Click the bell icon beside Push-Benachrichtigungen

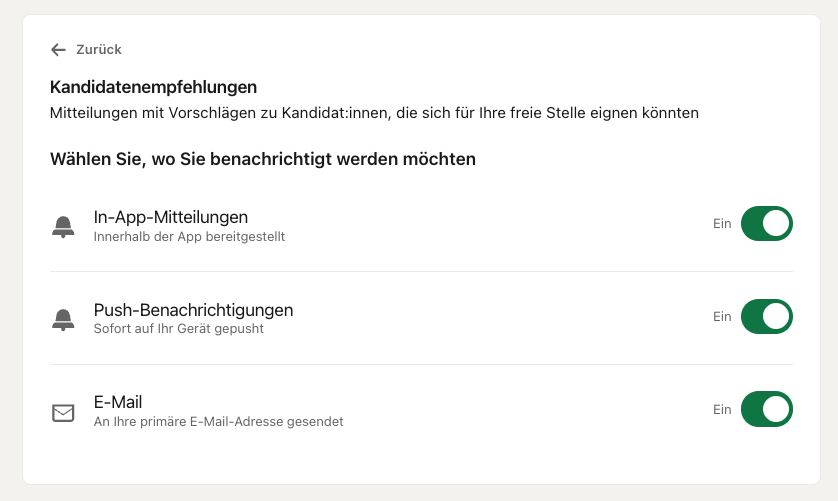pos(63,320)
